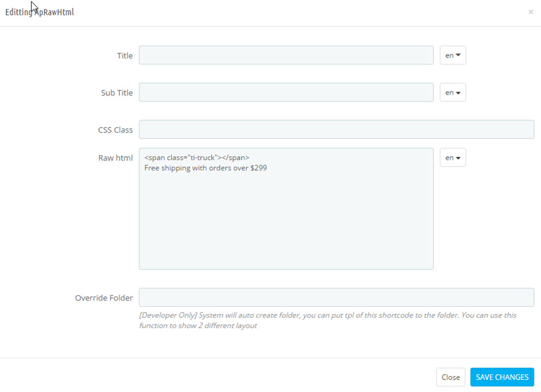The height and width of the screenshot is (392, 541).
Task: Click the 'Sub Title' field label
Action: click(x=116, y=92)
